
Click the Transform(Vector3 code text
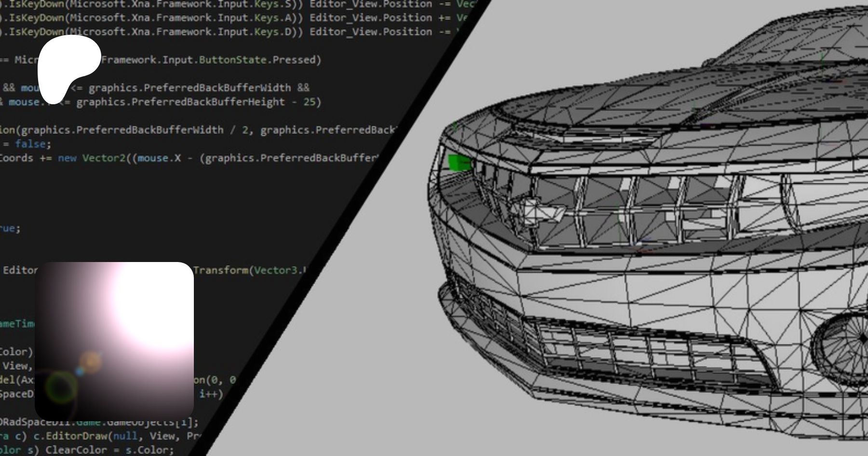tap(246, 270)
